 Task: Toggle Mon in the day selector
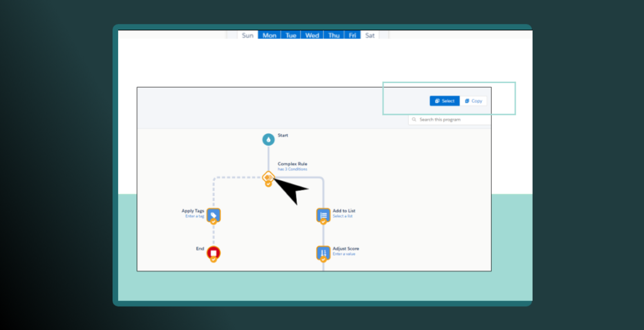point(269,35)
